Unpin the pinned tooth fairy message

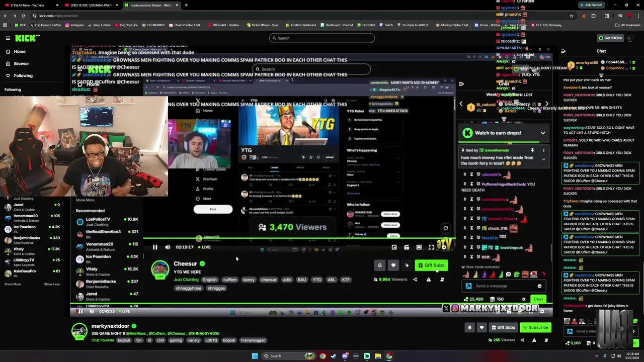click(532, 150)
